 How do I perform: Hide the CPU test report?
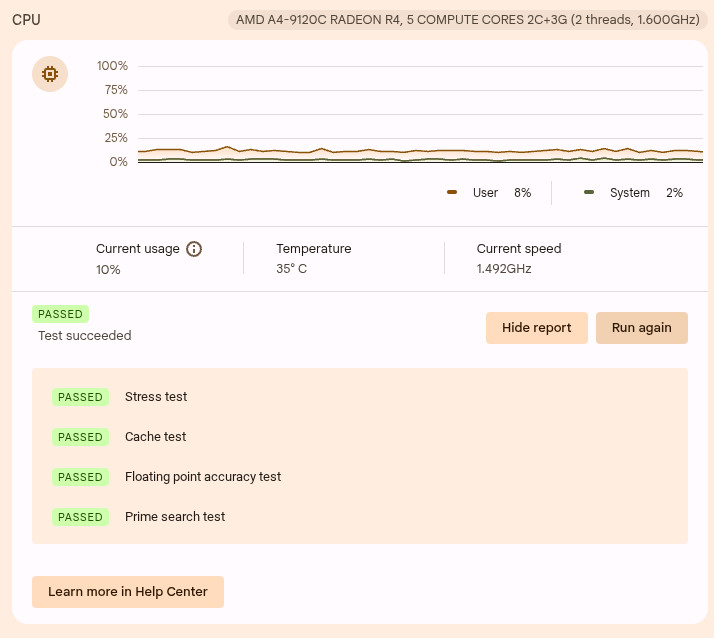click(x=536, y=328)
